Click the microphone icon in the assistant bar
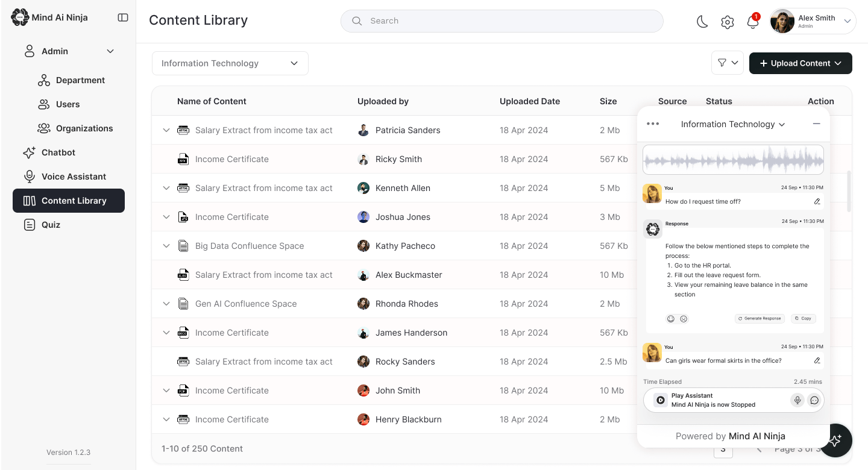 tap(797, 399)
